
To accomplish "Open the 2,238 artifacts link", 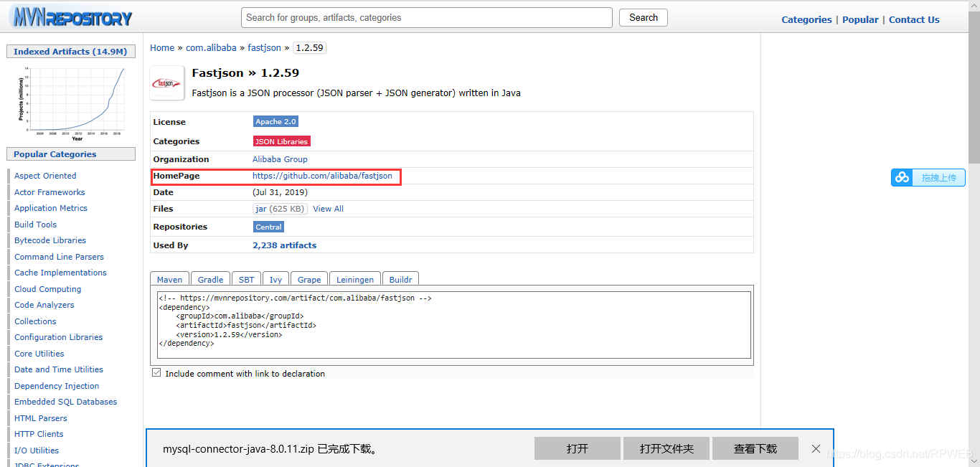I will point(284,245).
